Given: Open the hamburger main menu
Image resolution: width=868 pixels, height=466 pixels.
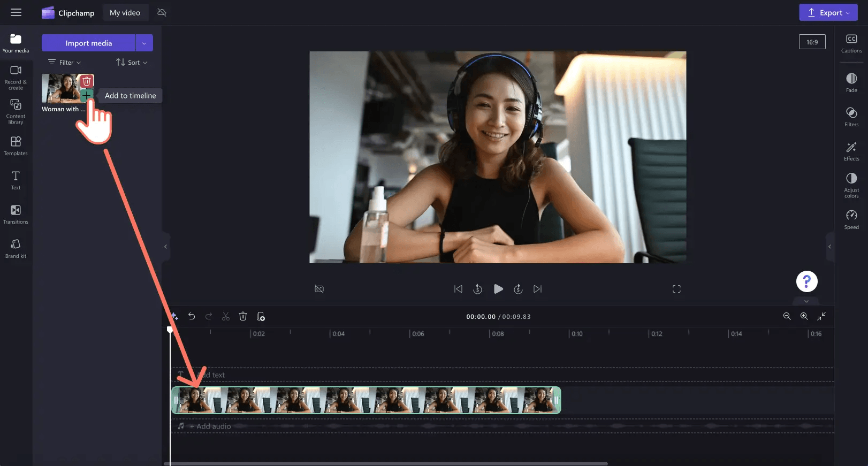Looking at the screenshot, I should tap(16, 12).
